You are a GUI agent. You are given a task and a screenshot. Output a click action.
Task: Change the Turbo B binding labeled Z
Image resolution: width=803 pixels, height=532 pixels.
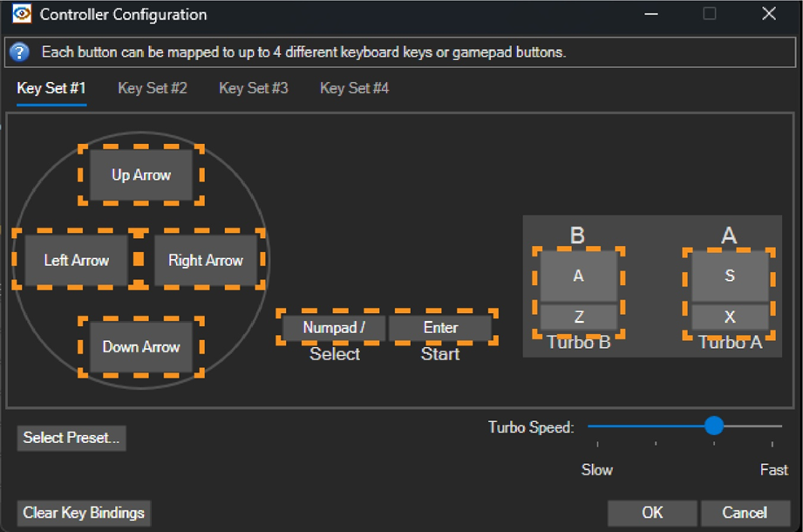[x=578, y=317]
